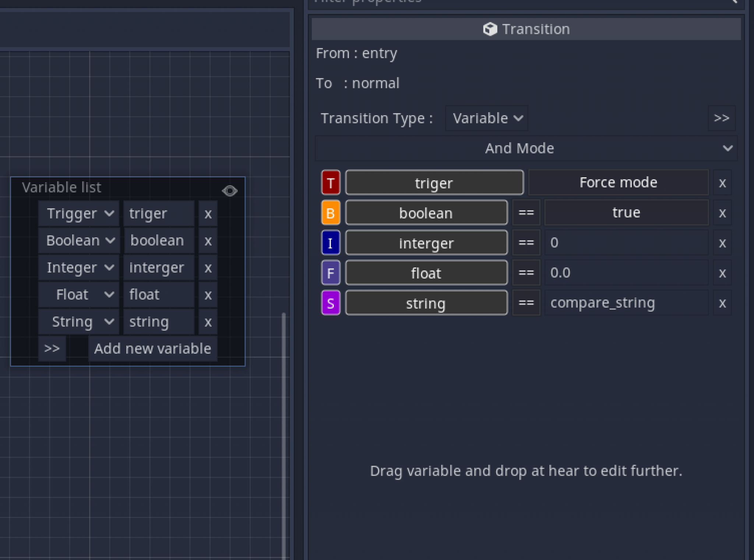Select the Transition header tab
This screenshot has width=754, height=560.
[526, 29]
